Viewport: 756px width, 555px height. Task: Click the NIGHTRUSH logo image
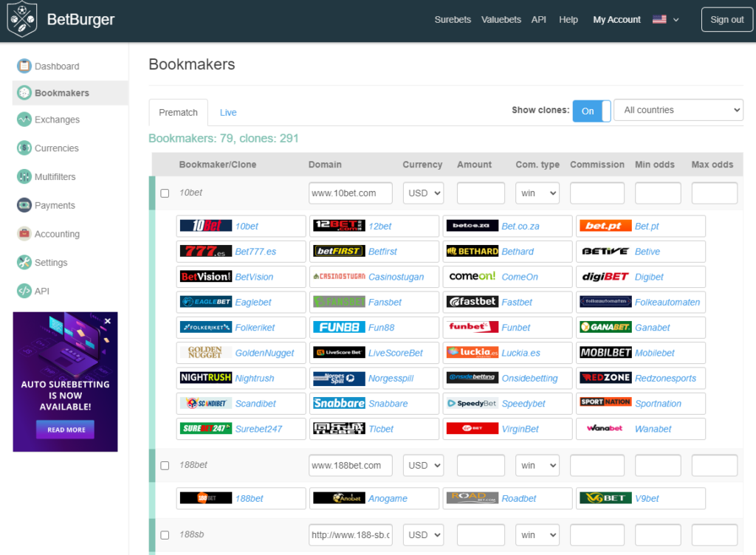[x=206, y=378]
